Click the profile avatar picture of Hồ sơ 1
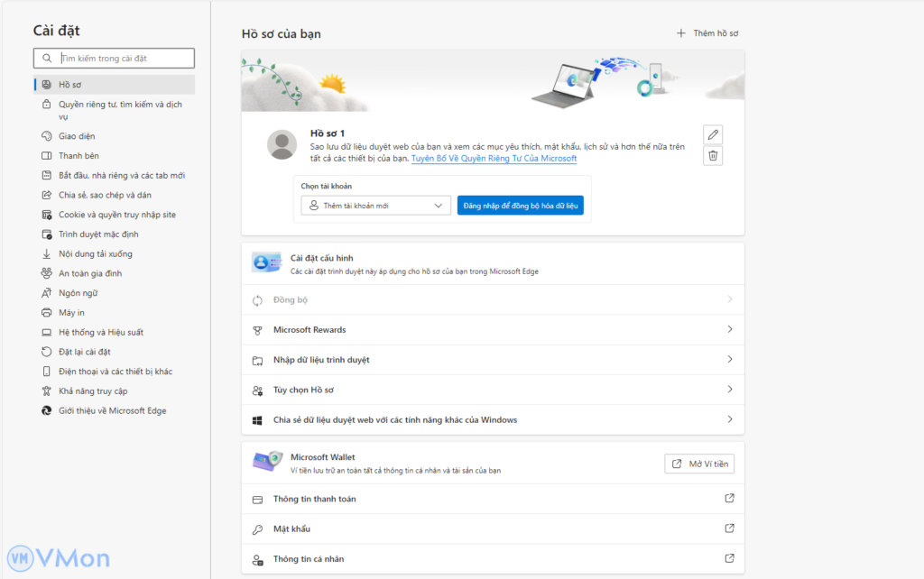Image resolution: width=924 pixels, height=579 pixels. [x=282, y=145]
